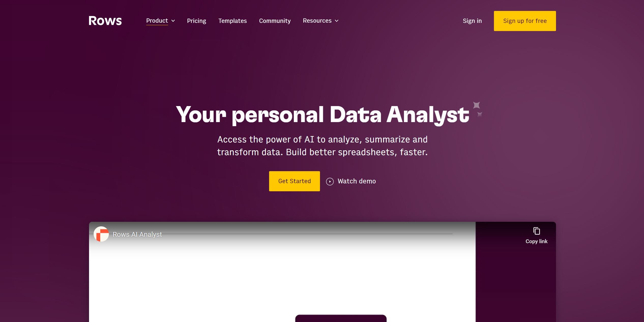Expand the Resources dropdown menu
This screenshot has height=322, width=644.
point(320,21)
